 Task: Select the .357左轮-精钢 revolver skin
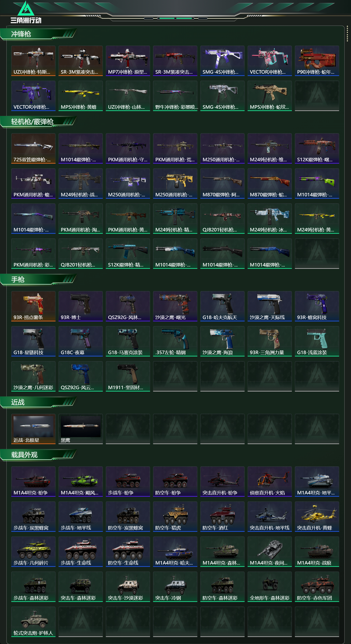tap(175, 341)
